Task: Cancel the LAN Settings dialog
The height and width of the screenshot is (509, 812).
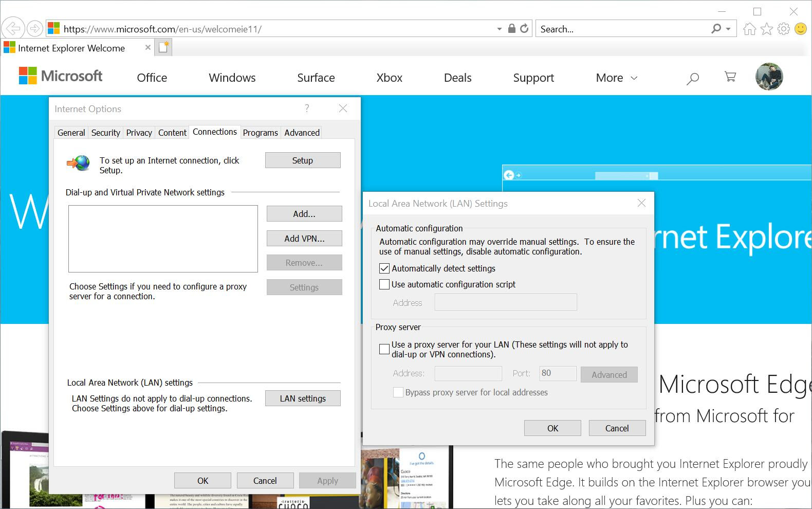Action: pyautogui.click(x=617, y=428)
